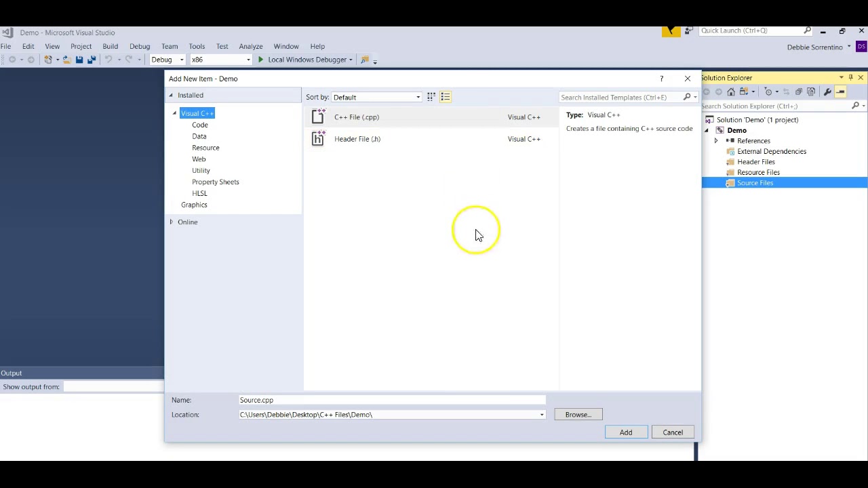Select Resource Files folder in Solution Explorer
The height and width of the screenshot is (488, 868).
coord(758,172)
